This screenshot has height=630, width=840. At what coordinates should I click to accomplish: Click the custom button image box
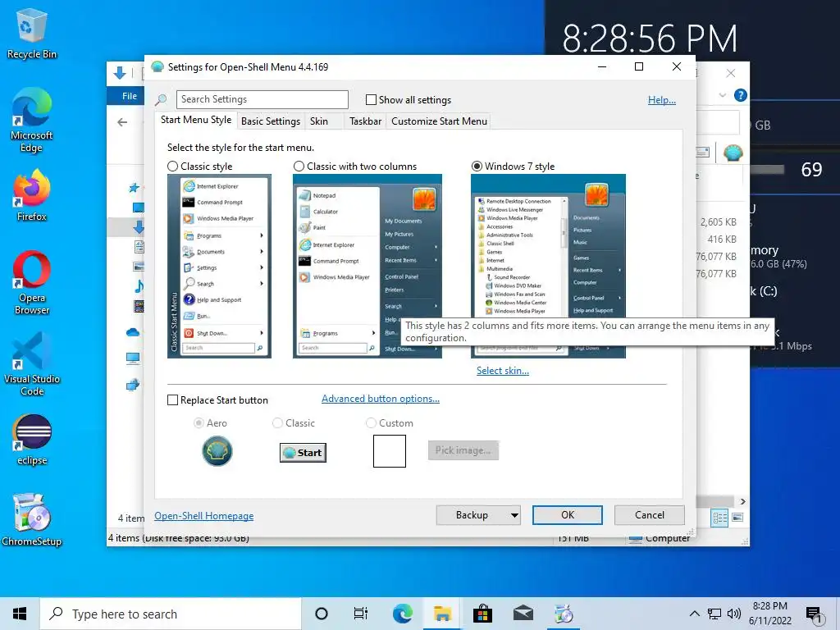click(x=390, y=451)
